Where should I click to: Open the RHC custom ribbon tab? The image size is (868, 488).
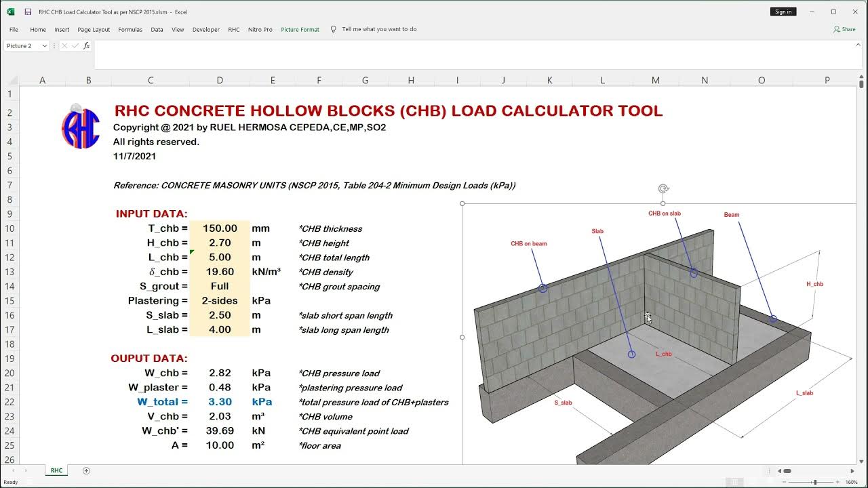tap(234, 29)
